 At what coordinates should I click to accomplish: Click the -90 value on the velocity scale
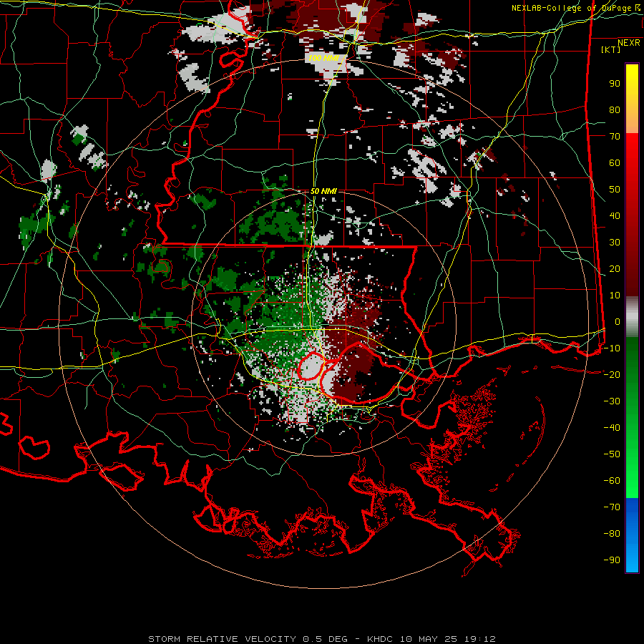click(x=612, y=560)
